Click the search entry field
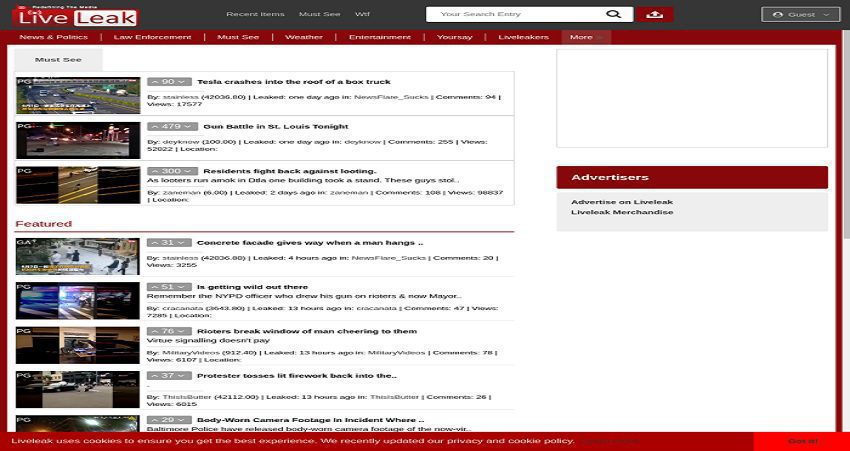Viewport: 850px width, 451px height. pyautogui.click(x=515, y=14)
